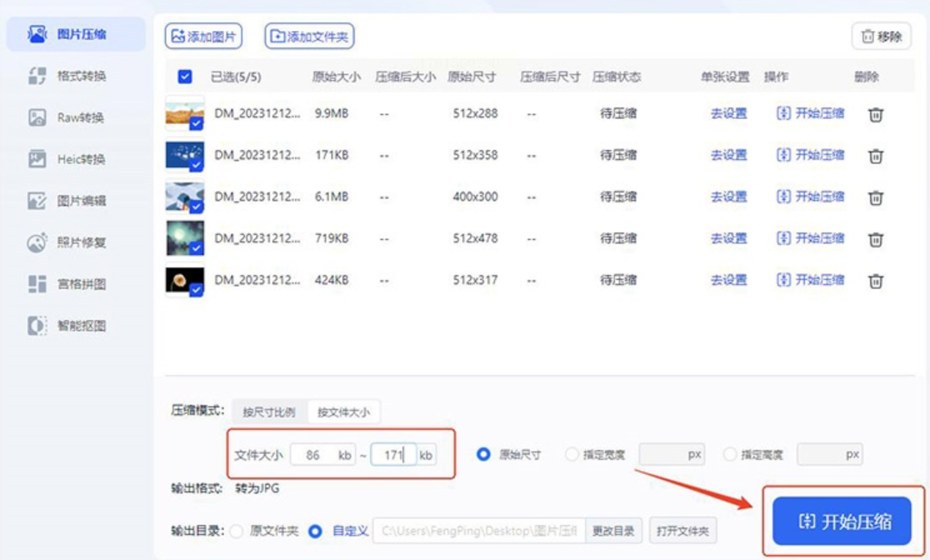The height and width of the screenshot is (560, 930).
Task: Select the 原始尺寸 radio button
Action: click(483, 454)
